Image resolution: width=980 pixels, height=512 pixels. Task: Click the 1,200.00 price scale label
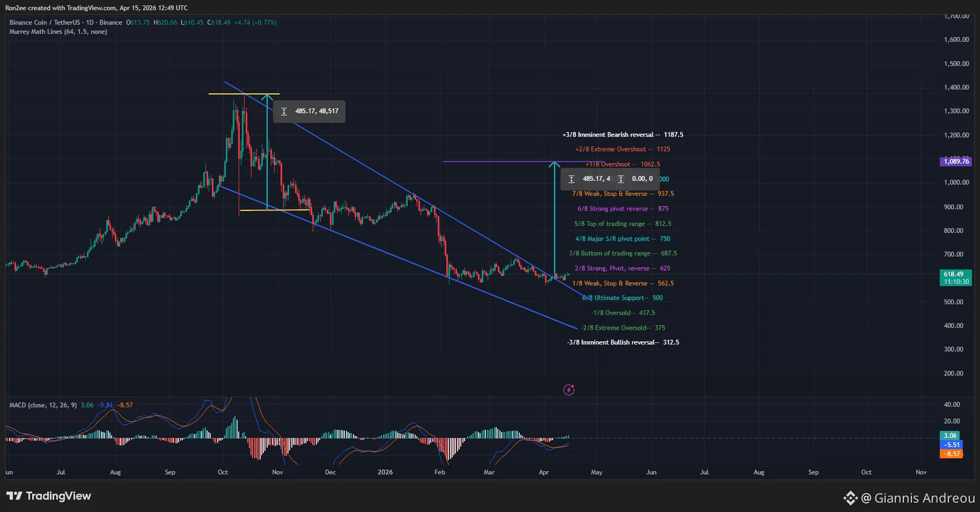click(956, 135)
